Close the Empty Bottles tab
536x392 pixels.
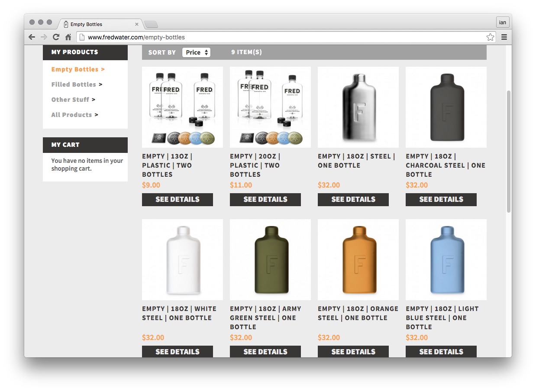(137, 24)
